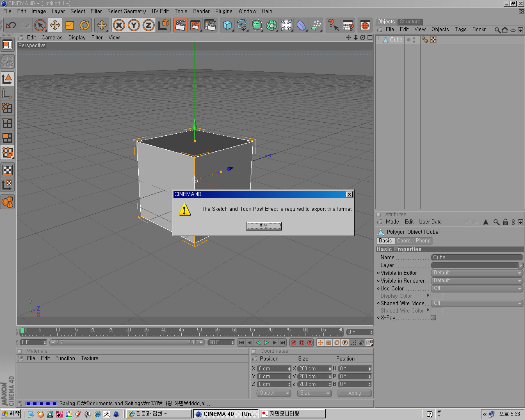
Task: Toggle Rotation keyframe recording icon
Action: click(337, 342)
